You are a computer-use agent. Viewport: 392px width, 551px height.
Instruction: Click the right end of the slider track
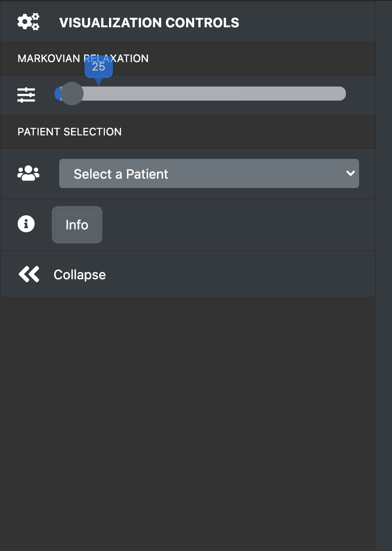341,94
